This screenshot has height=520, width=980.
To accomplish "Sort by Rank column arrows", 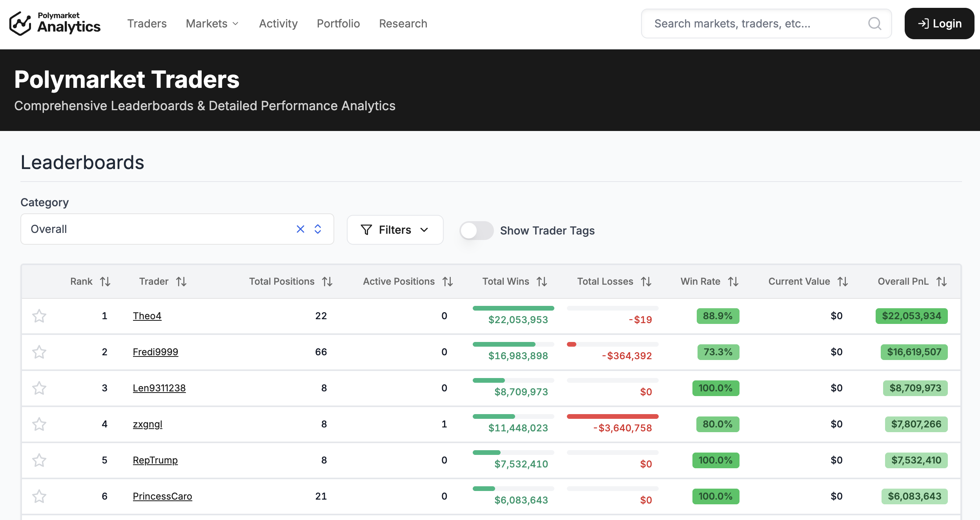I will [105, 282].
